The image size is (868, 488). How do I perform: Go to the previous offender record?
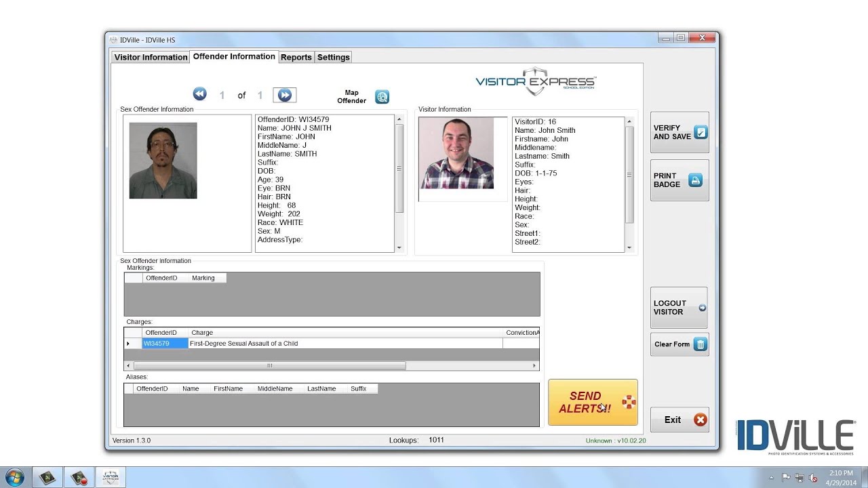199,94
